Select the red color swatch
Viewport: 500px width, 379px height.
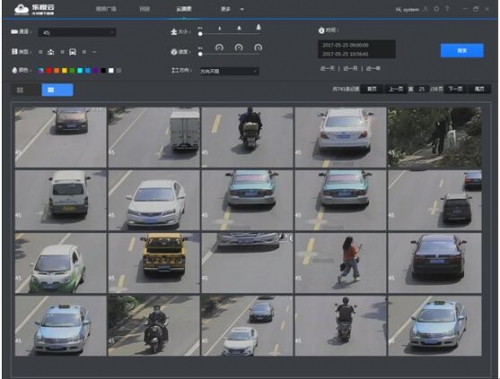pyautogui.click(x=49, y=71)
